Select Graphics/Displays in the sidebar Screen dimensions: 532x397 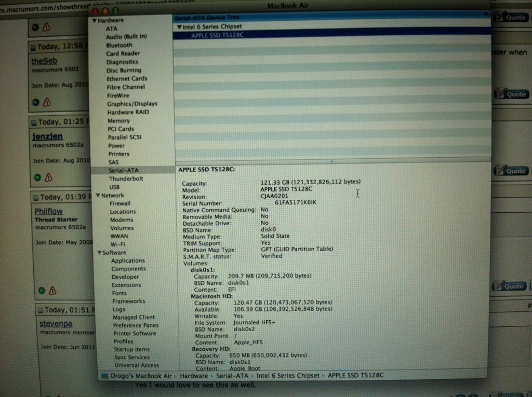pos(132,104)
